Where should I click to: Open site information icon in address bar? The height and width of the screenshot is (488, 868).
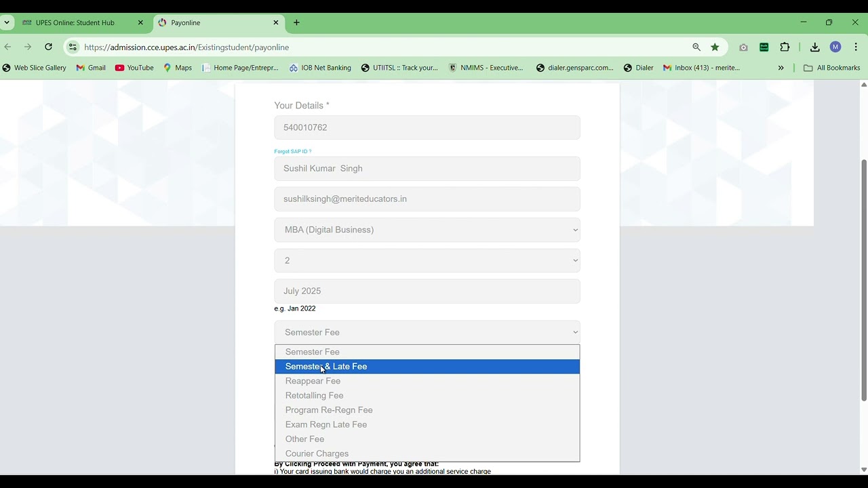click(73, 47)
